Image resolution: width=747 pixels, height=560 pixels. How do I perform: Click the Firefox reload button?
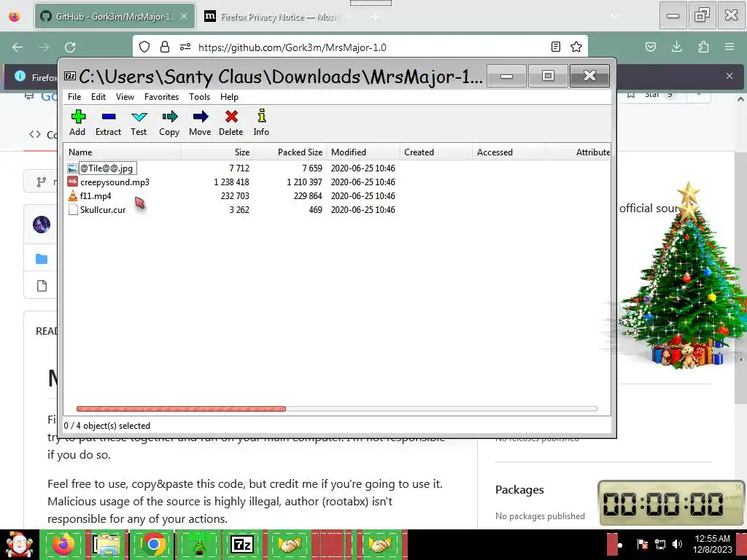tap(70, 47)
